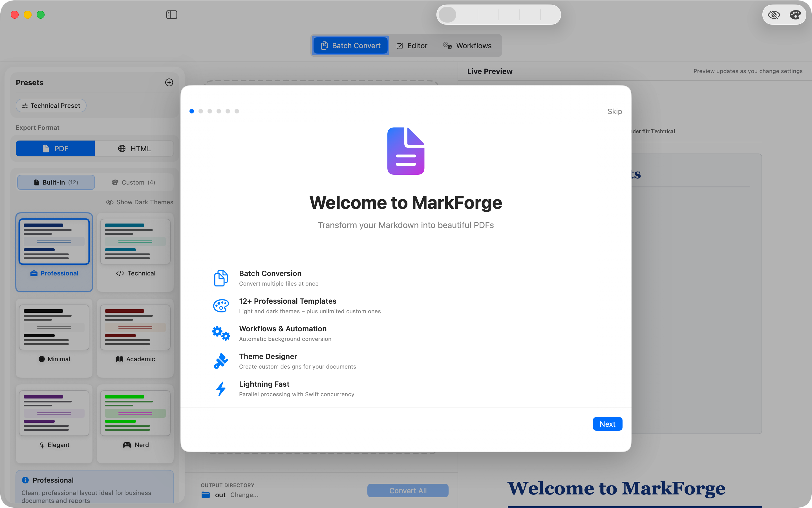Click the lightning bolt icon beside Lightning Fast
The image size is (812, 508).
221,389
